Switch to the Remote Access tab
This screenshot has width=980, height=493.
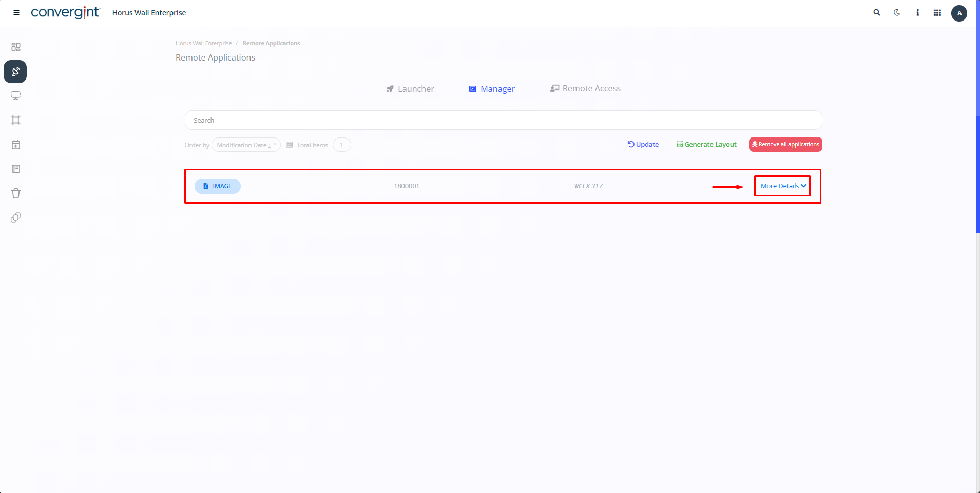coord(585,89)
